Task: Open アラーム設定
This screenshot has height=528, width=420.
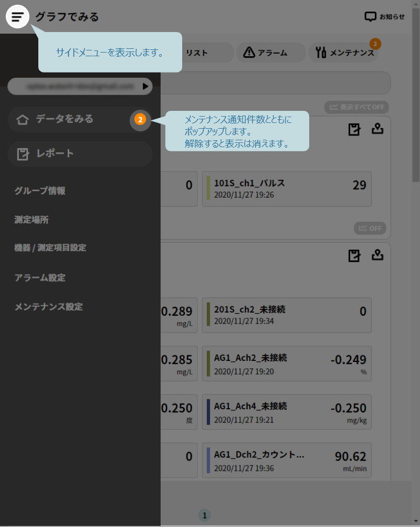Action: (x=40, y=278)
